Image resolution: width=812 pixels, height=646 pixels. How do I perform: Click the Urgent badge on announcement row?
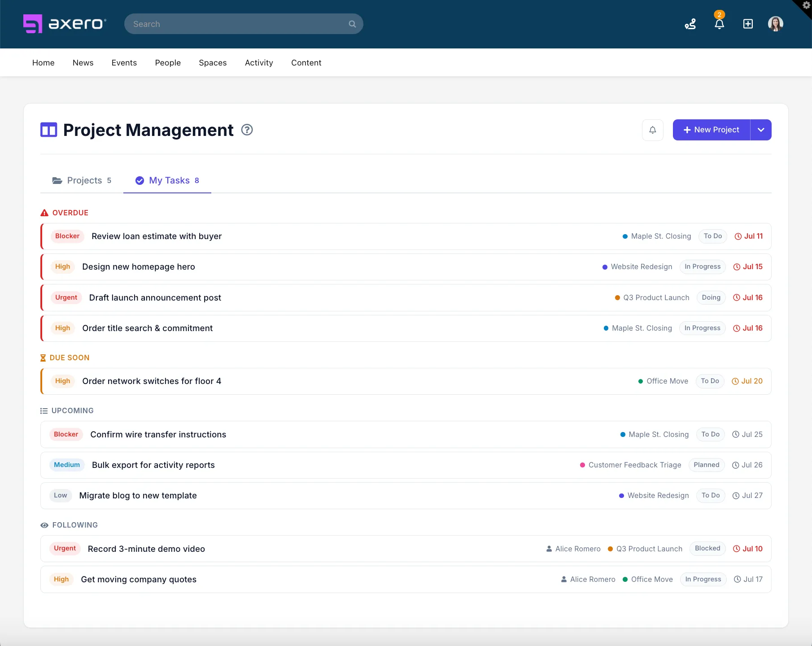click(66, 298)
